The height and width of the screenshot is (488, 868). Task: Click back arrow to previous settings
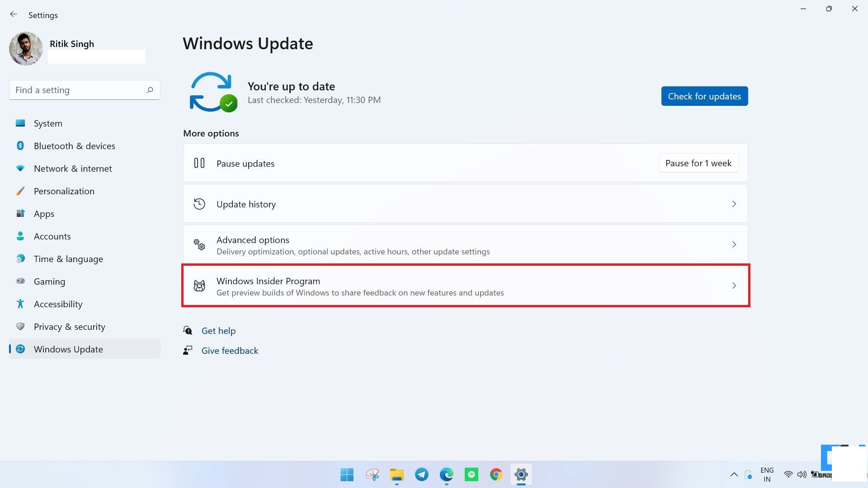pos(14,14)
